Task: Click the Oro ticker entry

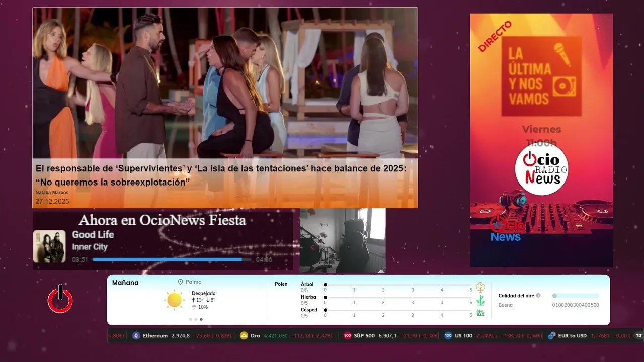Action: 286,336
